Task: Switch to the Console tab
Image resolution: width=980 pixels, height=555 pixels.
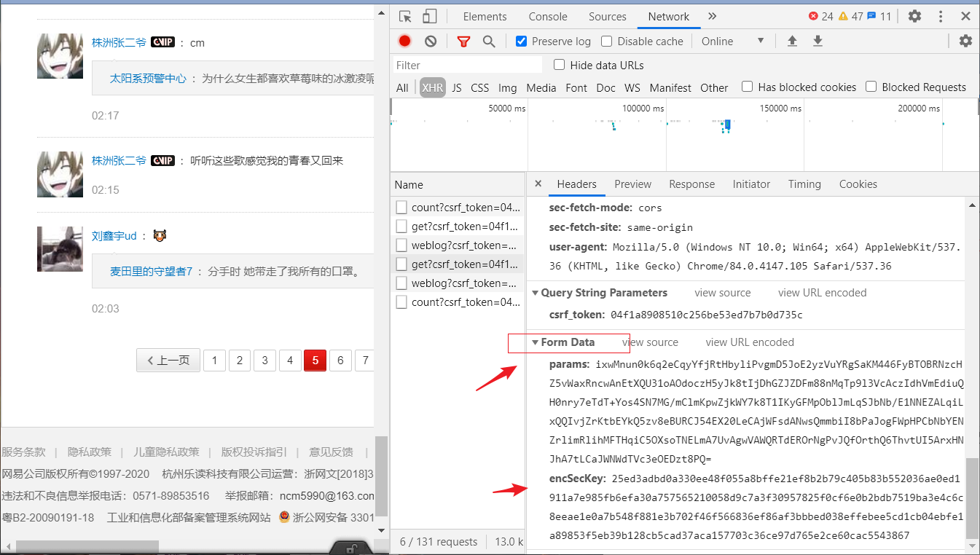Action: coord(548,17)
